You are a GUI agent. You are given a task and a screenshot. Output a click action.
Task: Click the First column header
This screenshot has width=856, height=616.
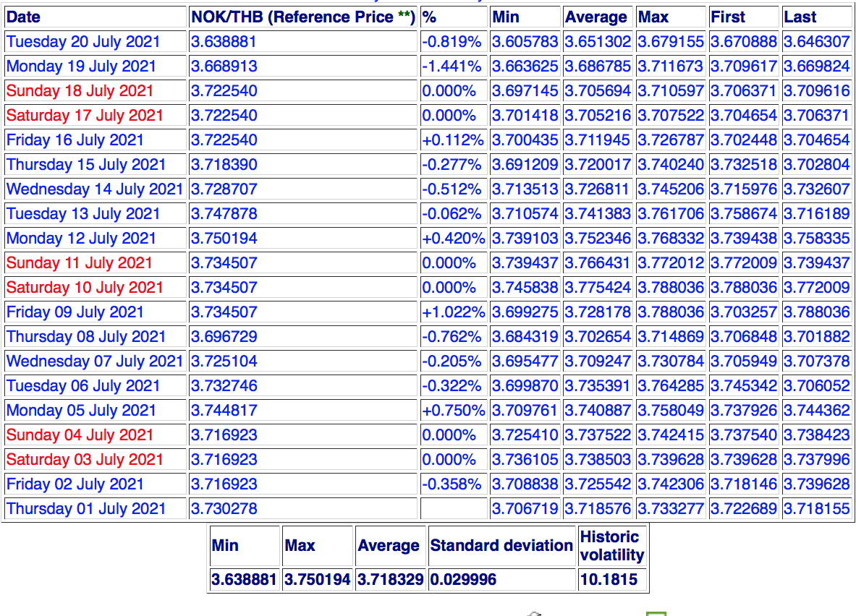pyautogui.click(x=728, y=17)
